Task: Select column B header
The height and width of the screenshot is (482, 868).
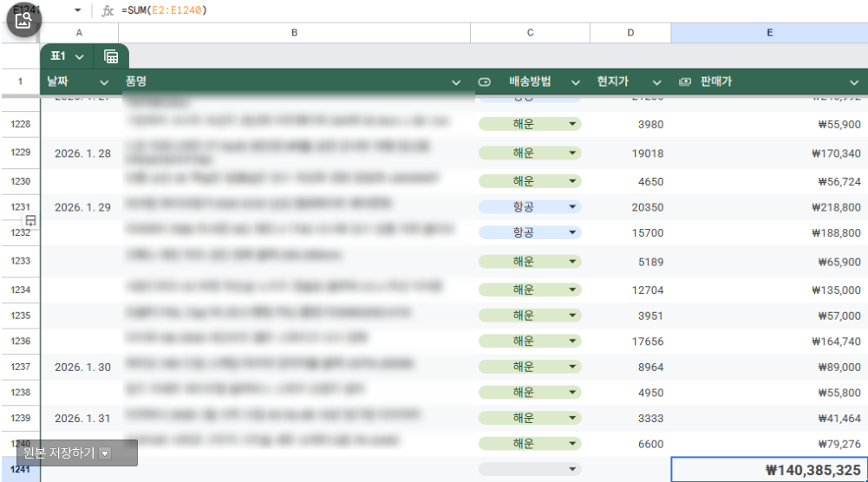Action: pos(294,33)
